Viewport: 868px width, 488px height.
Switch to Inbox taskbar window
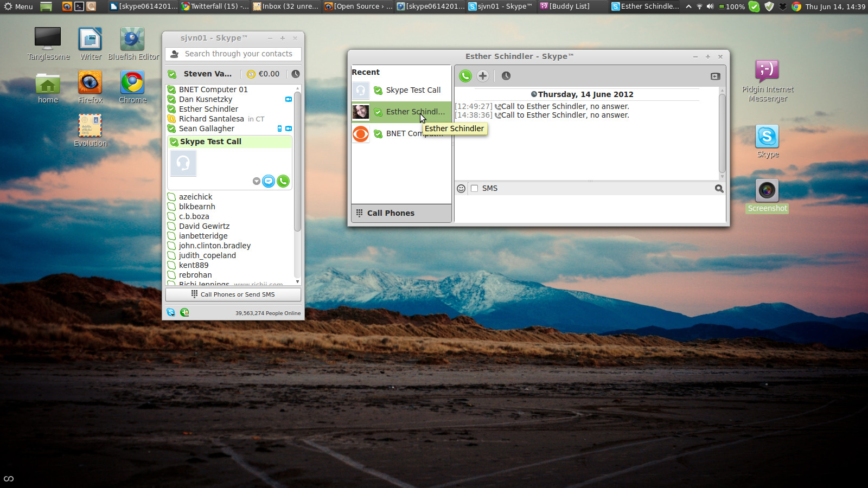point(286,7)
